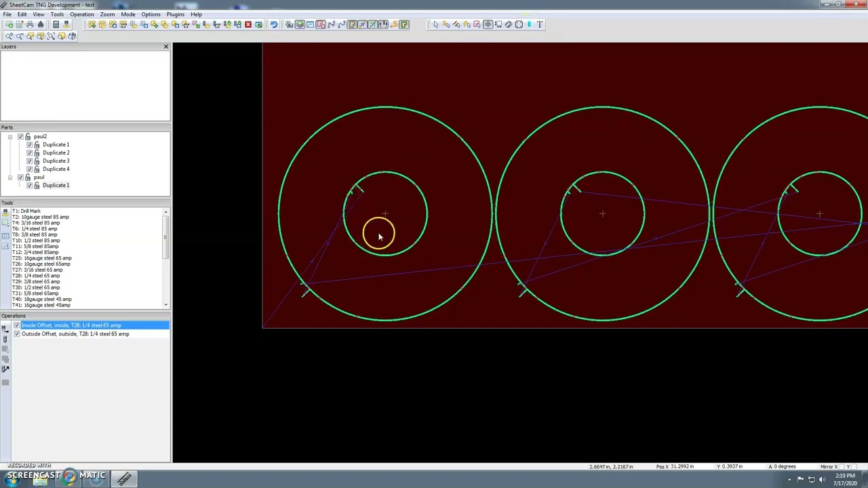Image resolution: width=868 pixels, height=488 pixels.
Task: Collapse the paul2 tree node
Action: pos(10,137)
